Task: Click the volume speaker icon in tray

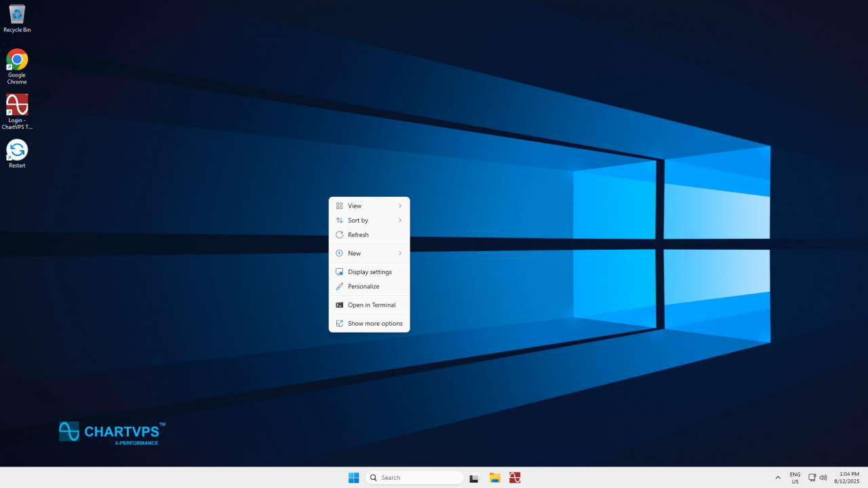Action: [823, 478]
